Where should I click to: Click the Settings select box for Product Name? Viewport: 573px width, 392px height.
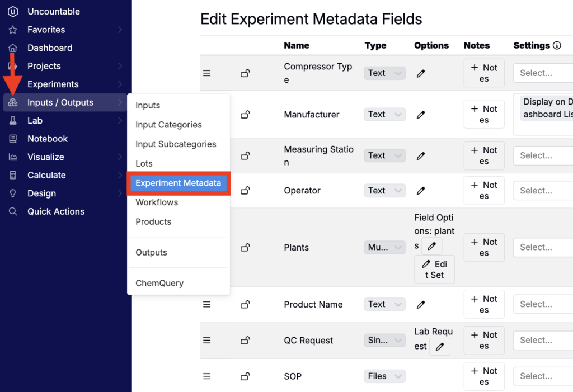(543, 304)
